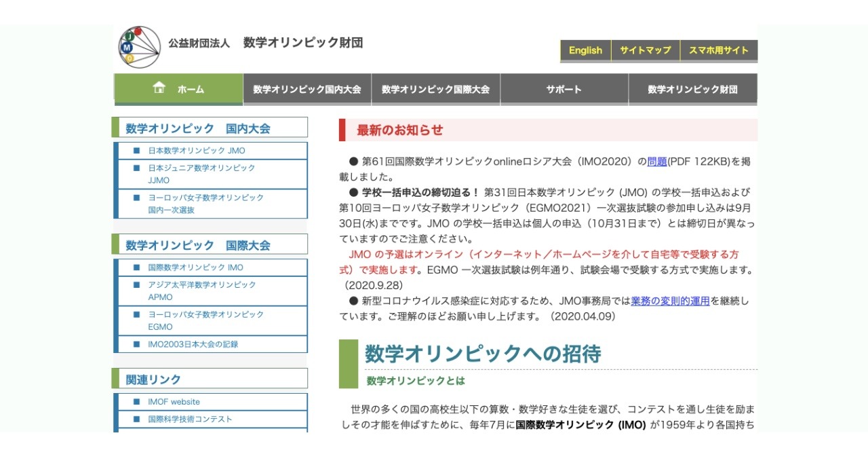Open the サイトマップ page
Image resolution: width=868 pixels, height=465 pixels.
(646, 50)
